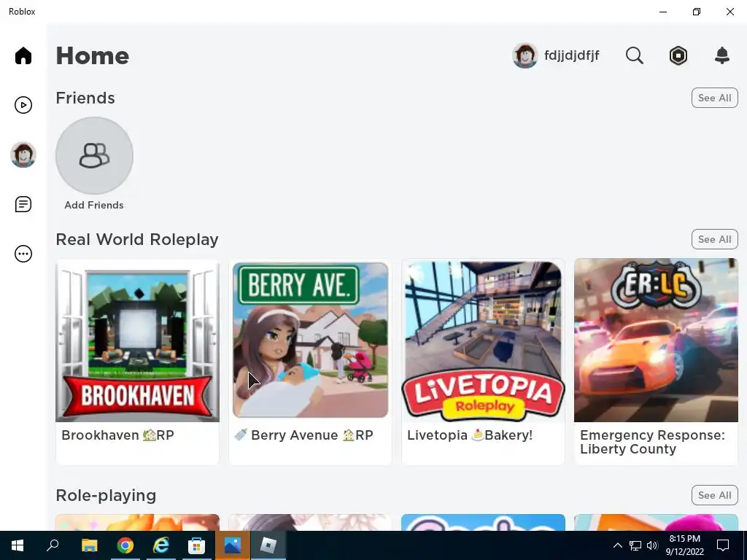This screenshot has width=747, height=560.
Task: Restore down the Roblox window
Action: tap(697, 12)
